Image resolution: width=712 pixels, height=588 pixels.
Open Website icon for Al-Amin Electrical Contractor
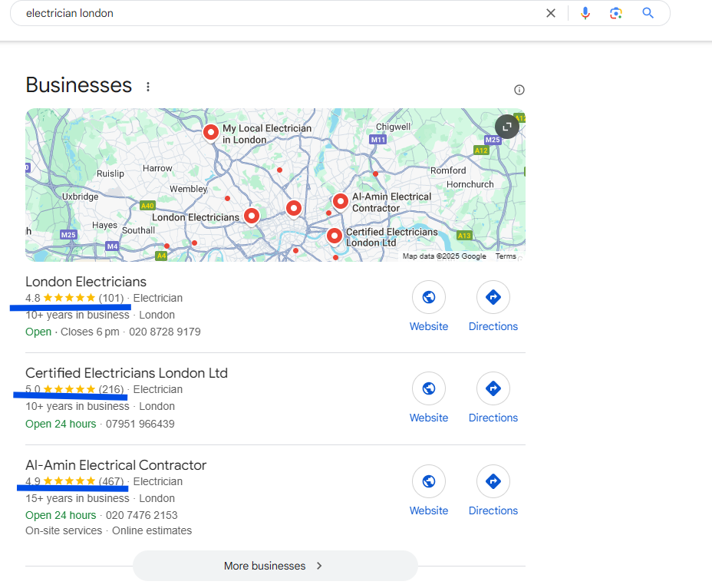(429, 481)
